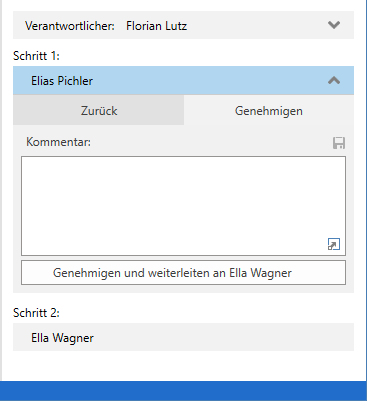Save the comment with the floppy disk icon
Screen dimensions: 367x401
[x=339, y=143]
